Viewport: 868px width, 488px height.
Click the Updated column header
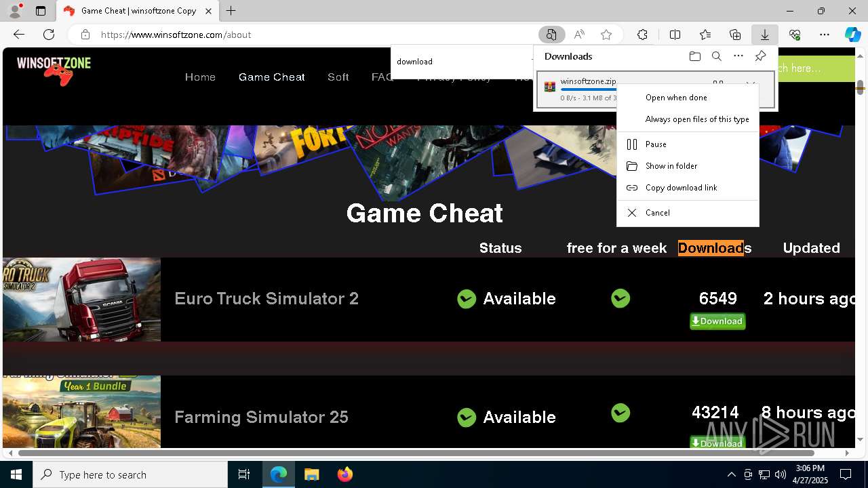(811, 248)
